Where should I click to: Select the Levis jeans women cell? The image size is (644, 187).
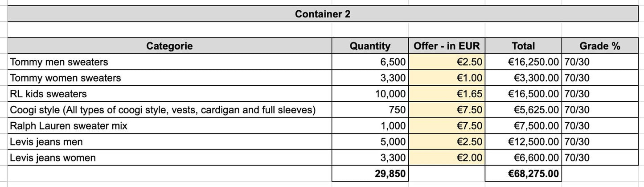tap(170, 158)
